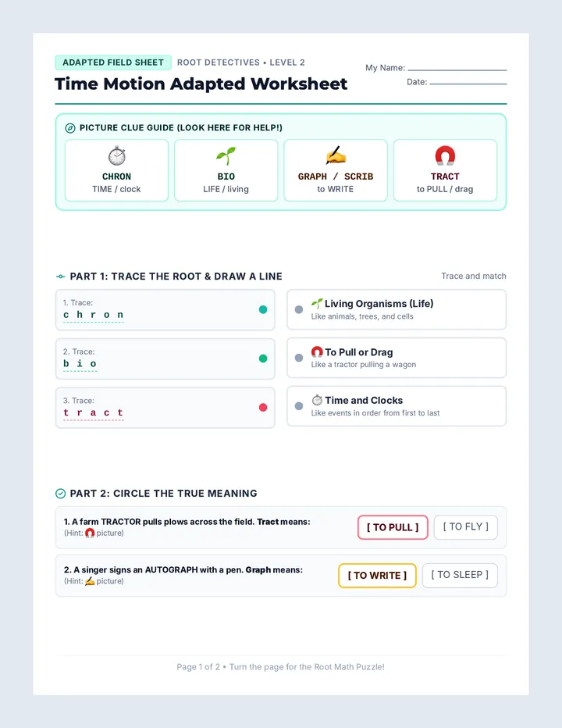Select the red dot in the tract trace card
Screen dimensions: 562x728
[263, 407]
